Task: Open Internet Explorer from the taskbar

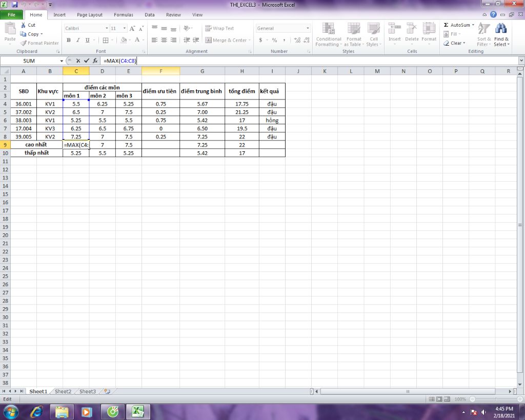Action: coord(36,412)
